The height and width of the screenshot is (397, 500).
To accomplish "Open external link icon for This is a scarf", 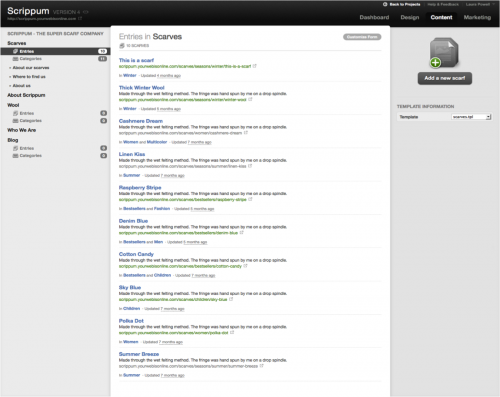I will click(x=254, y=66).
